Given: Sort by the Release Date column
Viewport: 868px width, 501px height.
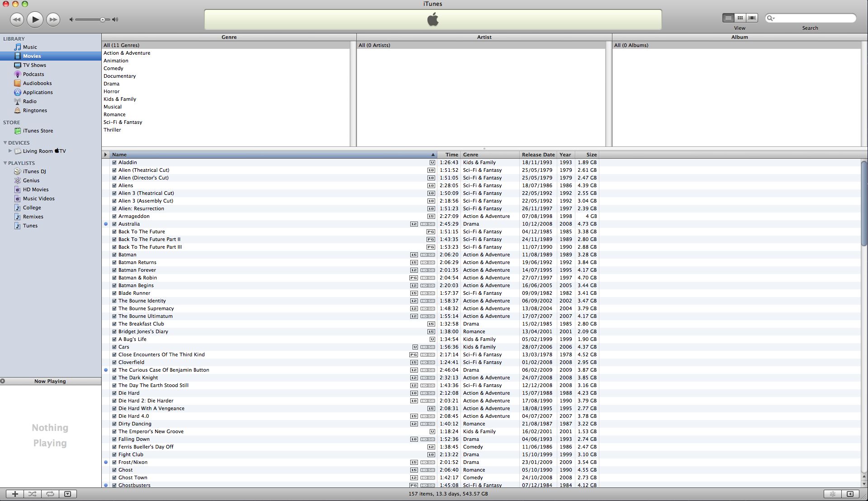Looking at the screenshot, I should [x=538, y=155].
